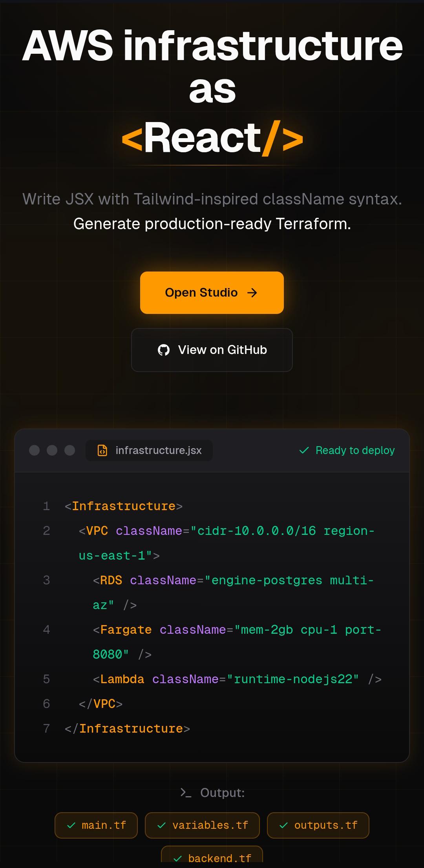View the project on GitHub
The height and width of the screenshot is (868, 424).
[212, 350]
